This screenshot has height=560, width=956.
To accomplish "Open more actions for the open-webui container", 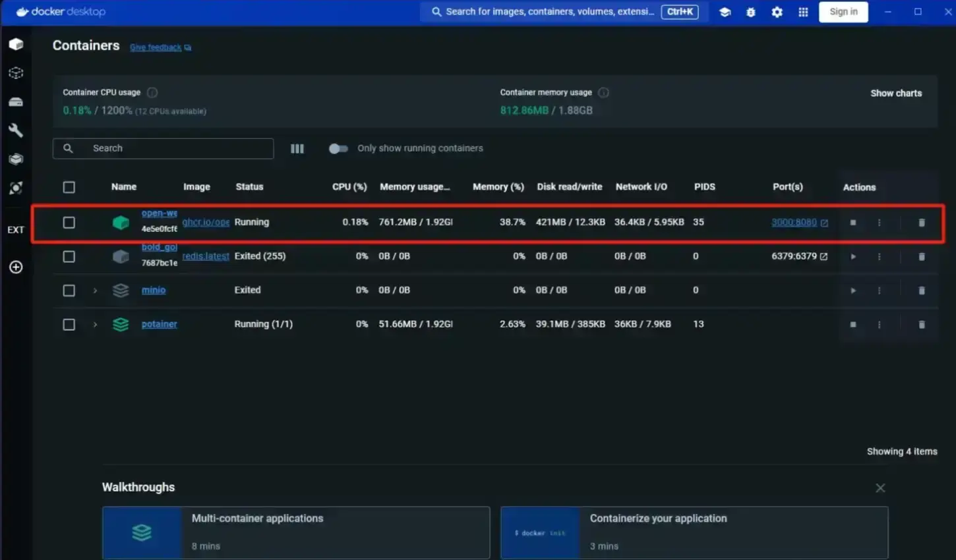I will pos(879,223).
